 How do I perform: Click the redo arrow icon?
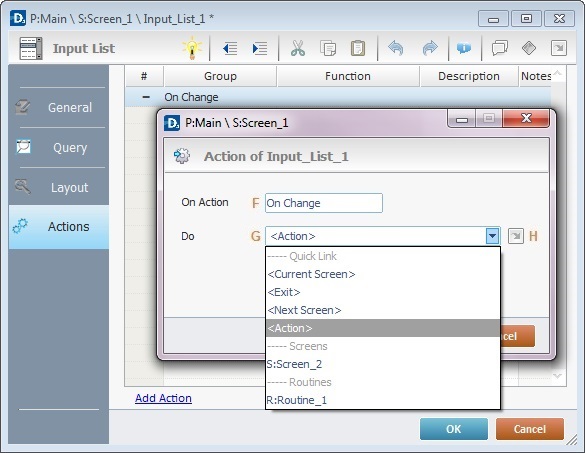(430, 48)
